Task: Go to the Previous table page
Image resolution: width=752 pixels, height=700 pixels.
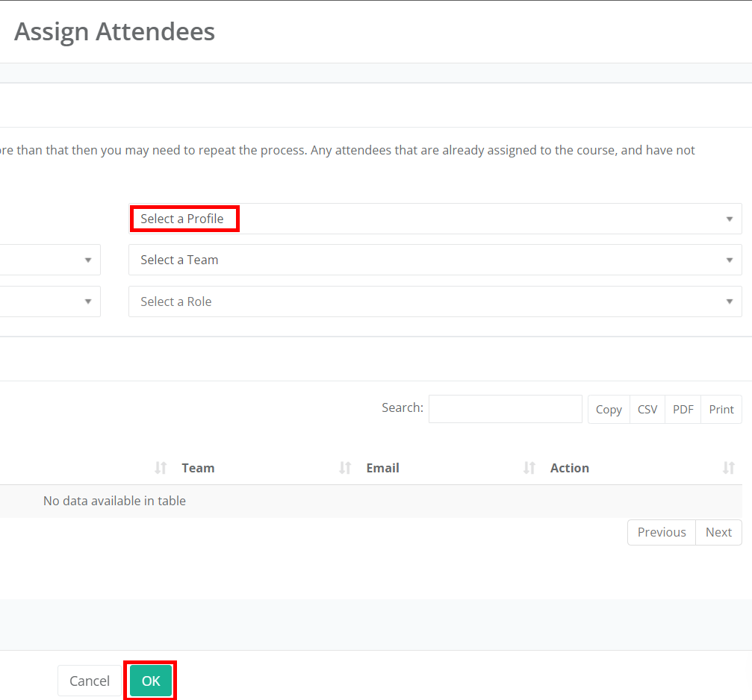Action: click(662, 532)
